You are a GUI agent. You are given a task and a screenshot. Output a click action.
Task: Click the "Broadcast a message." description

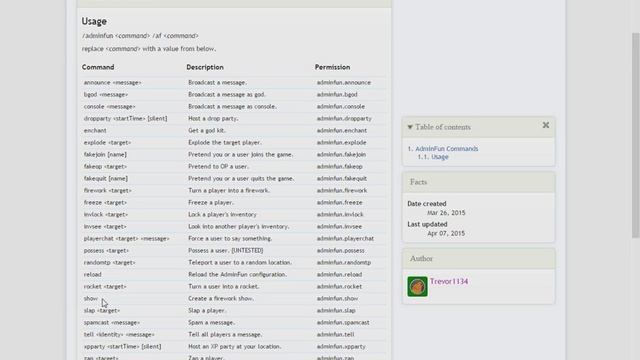pos(218,82)
